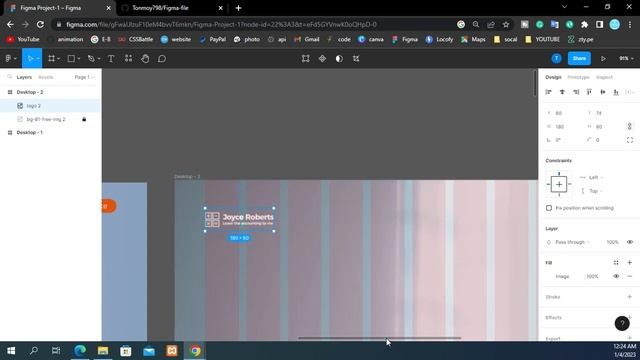The width and height of the screenshot is (640, 360).
Task: Open the CSSBattle bookmark
Action: (x=136, y=40)
